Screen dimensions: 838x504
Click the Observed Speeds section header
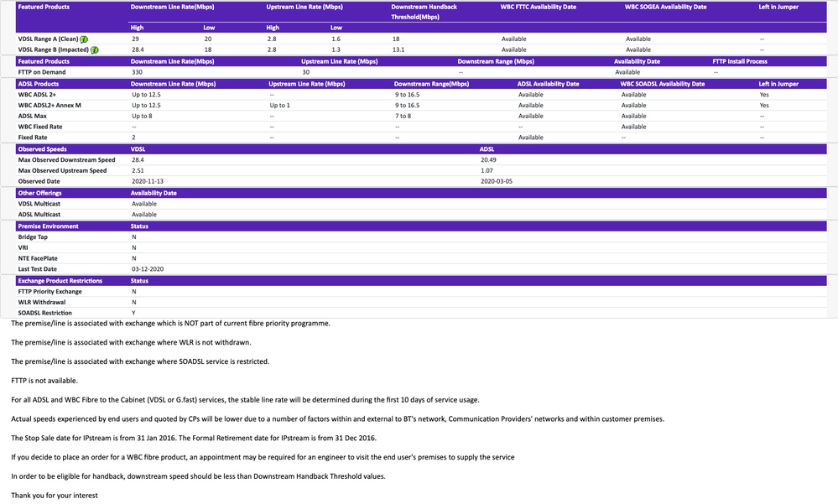43,149
